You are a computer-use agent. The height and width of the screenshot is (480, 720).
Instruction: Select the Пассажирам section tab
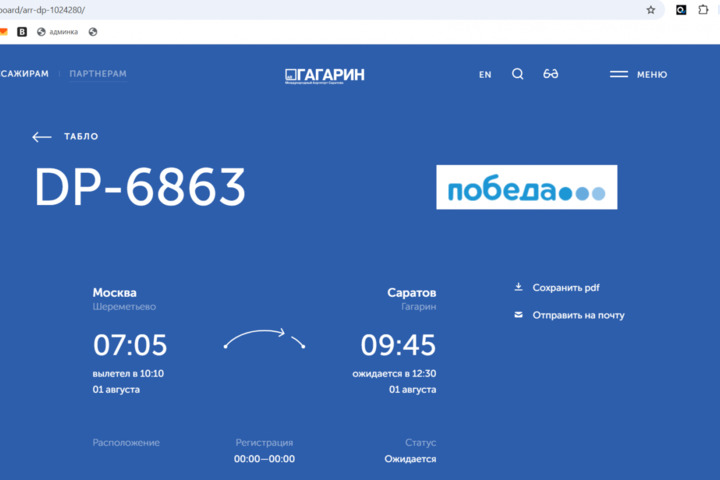(x=24, y=73)
